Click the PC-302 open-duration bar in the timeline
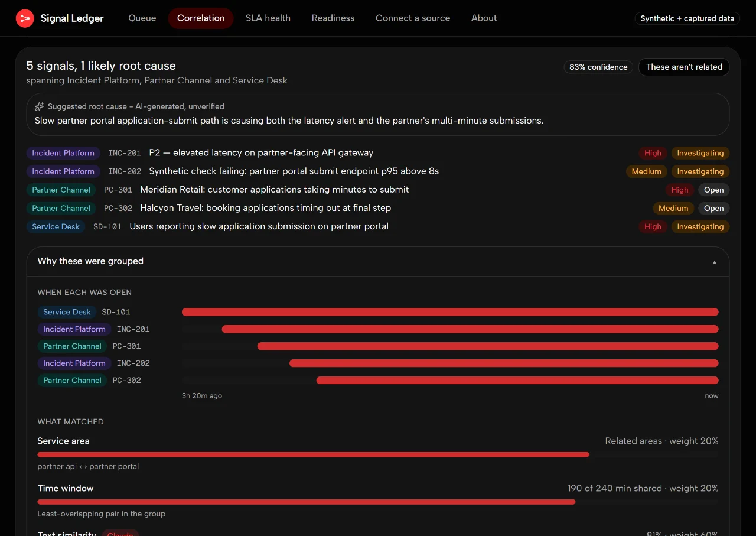The width and height of the screenshot is (756, 536). click(x=517, y=381)
